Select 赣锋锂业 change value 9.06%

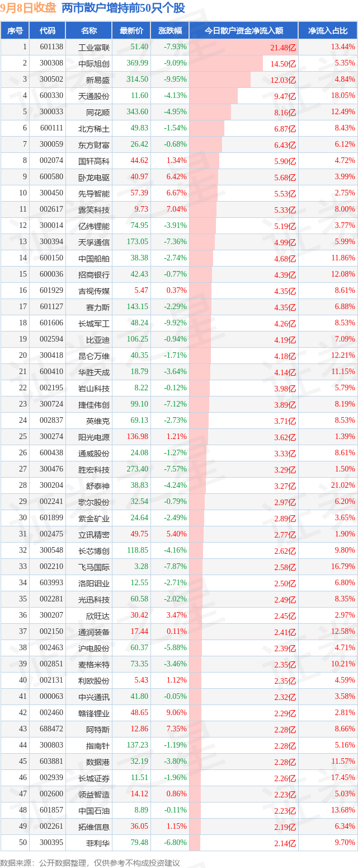tap(177, 713)
